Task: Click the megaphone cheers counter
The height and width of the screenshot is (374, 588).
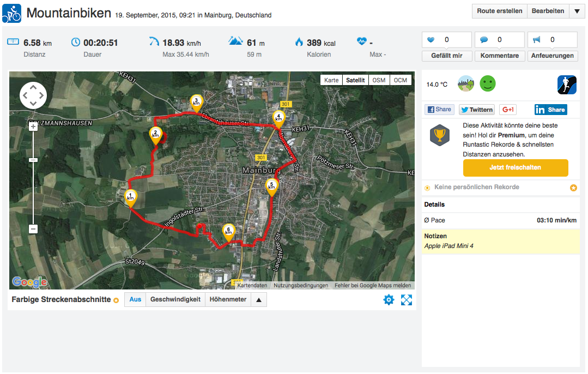Action: tap(553, 40)
